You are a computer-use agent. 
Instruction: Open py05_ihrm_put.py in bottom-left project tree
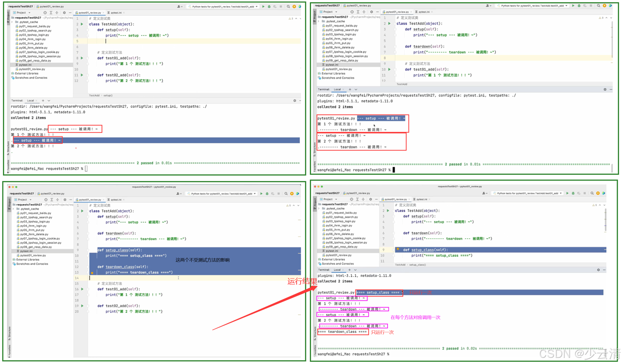pos(32,230)
